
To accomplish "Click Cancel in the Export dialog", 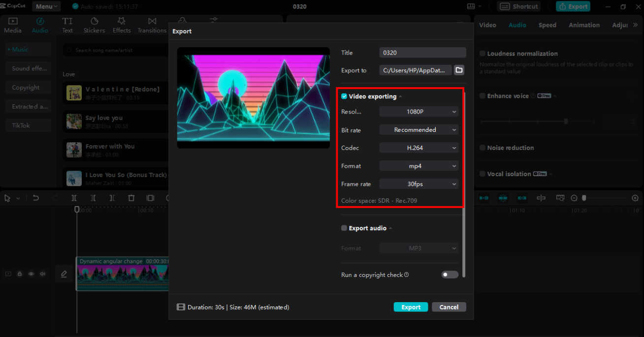I will pos(449,307).
